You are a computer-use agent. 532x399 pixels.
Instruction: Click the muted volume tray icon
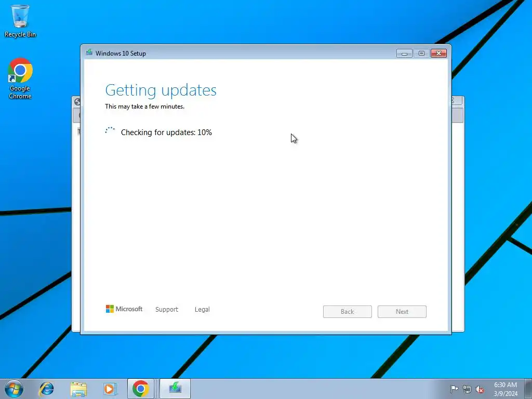tap(480, 389)
